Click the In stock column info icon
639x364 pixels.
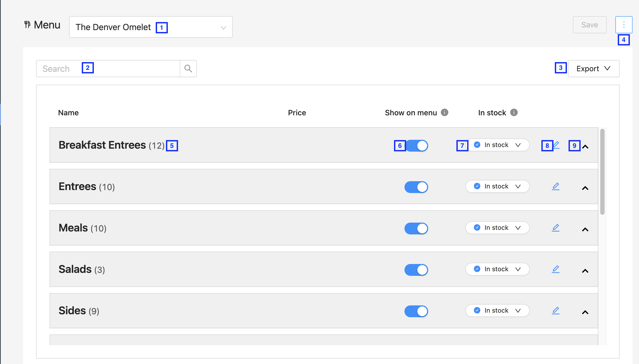pos(514,112)
